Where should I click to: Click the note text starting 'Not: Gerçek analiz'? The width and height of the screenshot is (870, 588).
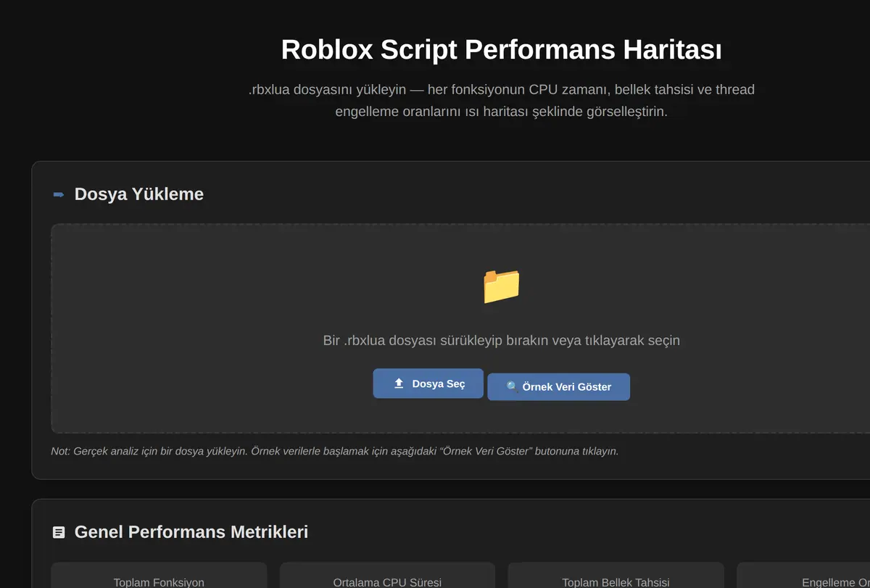[x=335, y=451]
